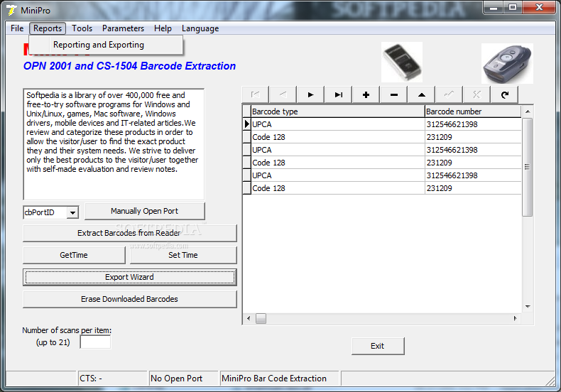The width and height of the screenshot is (561, 392).
Task: Click last 231209 barcode number cell
Action: (x=473, y=188)
